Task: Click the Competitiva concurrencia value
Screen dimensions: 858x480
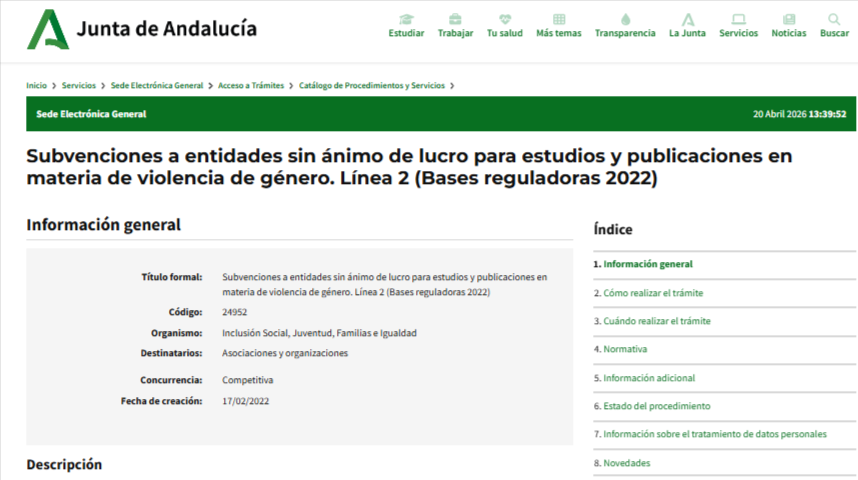Action: pyautogui.click(x=247, y=380)
